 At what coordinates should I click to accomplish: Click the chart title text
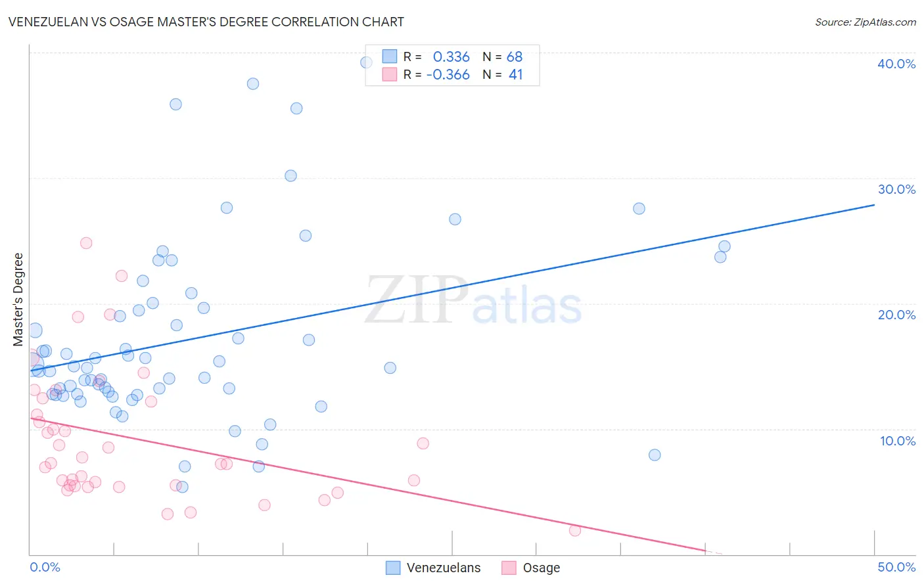coord(206,22)
